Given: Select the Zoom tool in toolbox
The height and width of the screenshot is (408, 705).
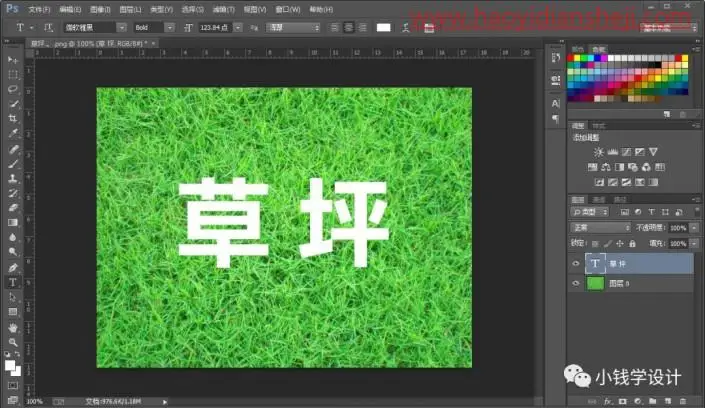Looking at the screenshot, I should (x=13, y=342).
